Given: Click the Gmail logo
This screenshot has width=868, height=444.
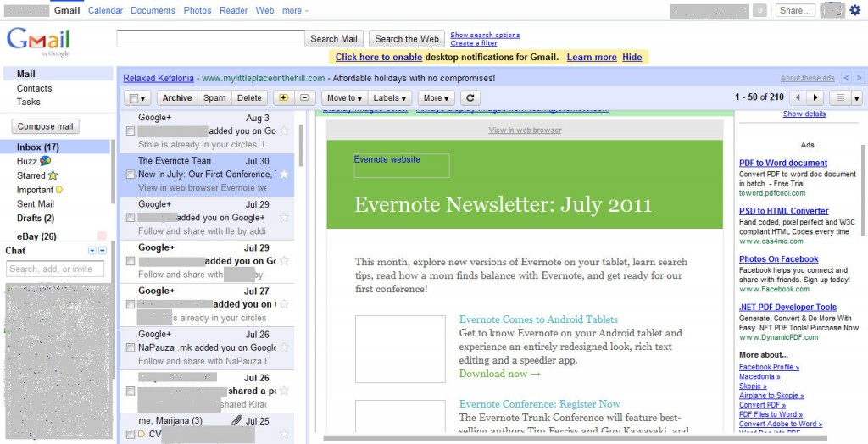Looking at the screenshot, I should click(38, 42).
